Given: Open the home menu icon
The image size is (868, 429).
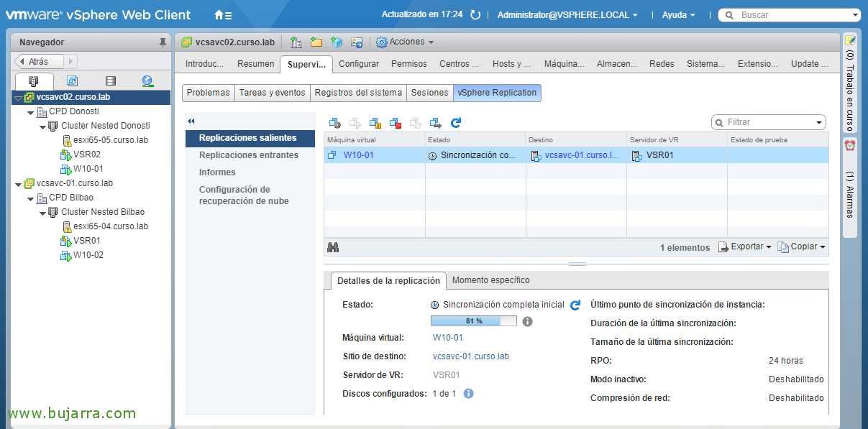Looking at the screenshot, I should [x=223, y=14].
